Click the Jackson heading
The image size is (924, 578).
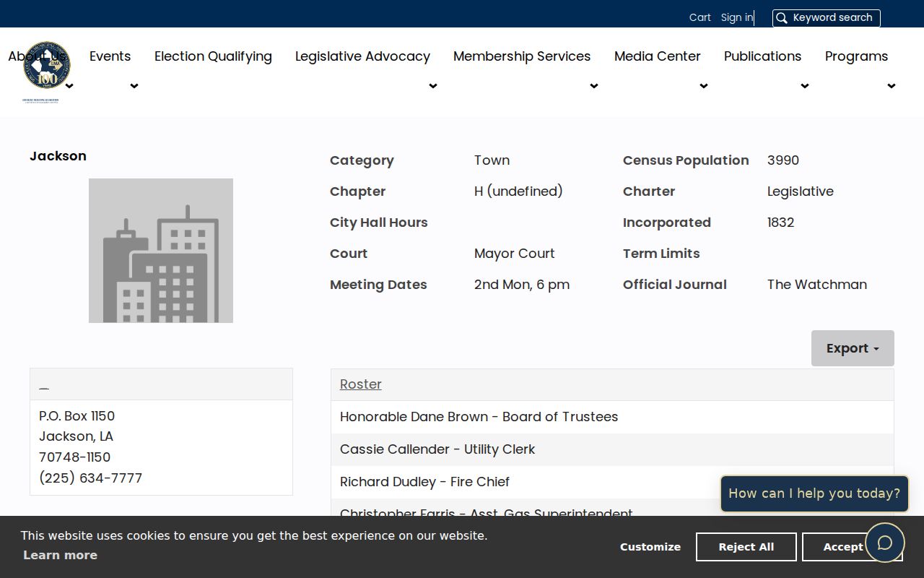pos(58,156)
